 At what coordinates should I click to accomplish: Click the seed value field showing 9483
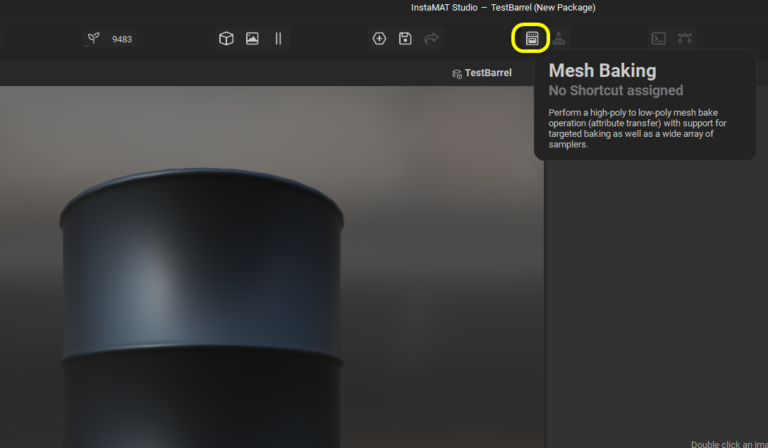click(x=122, y=40)
